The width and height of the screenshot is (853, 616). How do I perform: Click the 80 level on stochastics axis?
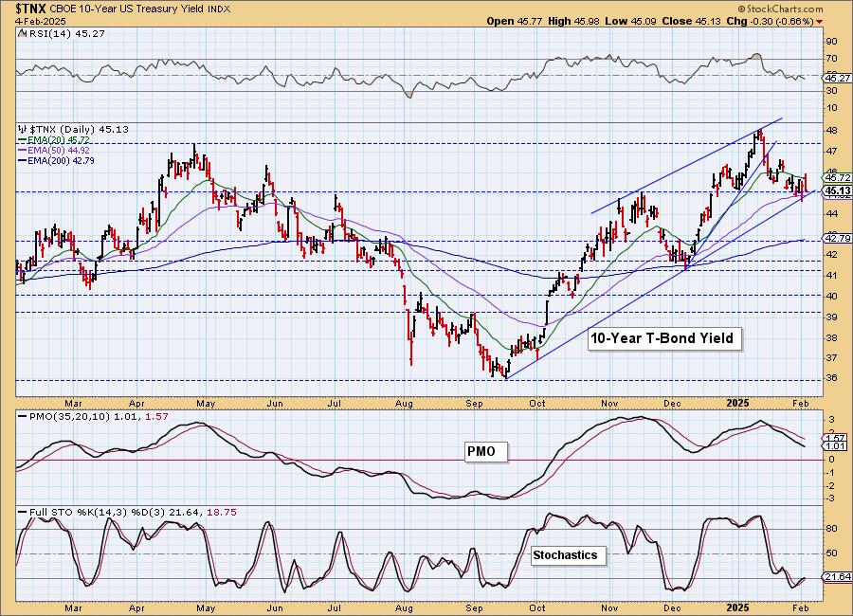833,529
